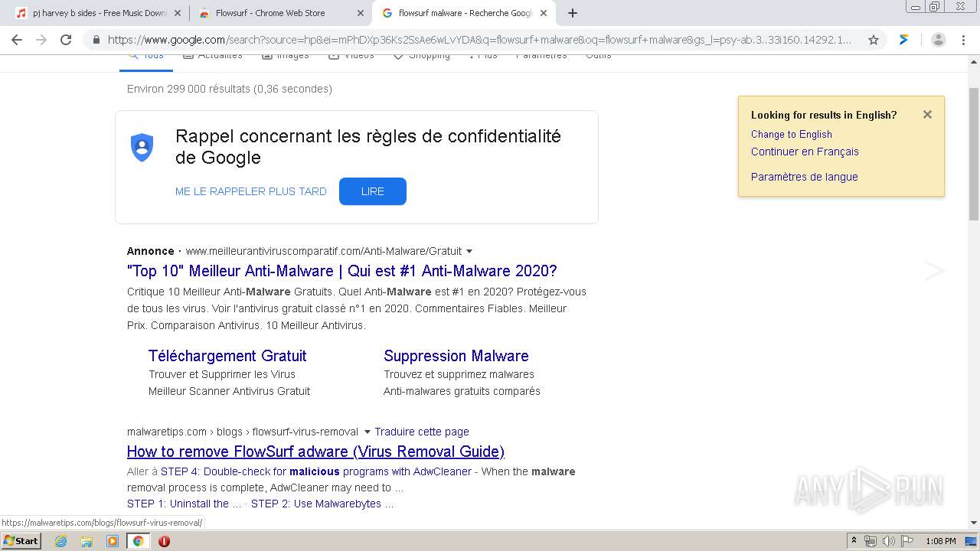Click Traduire cette page link
Screen dimensions: 980x551
pyautogui.click(x=422, y=432)
